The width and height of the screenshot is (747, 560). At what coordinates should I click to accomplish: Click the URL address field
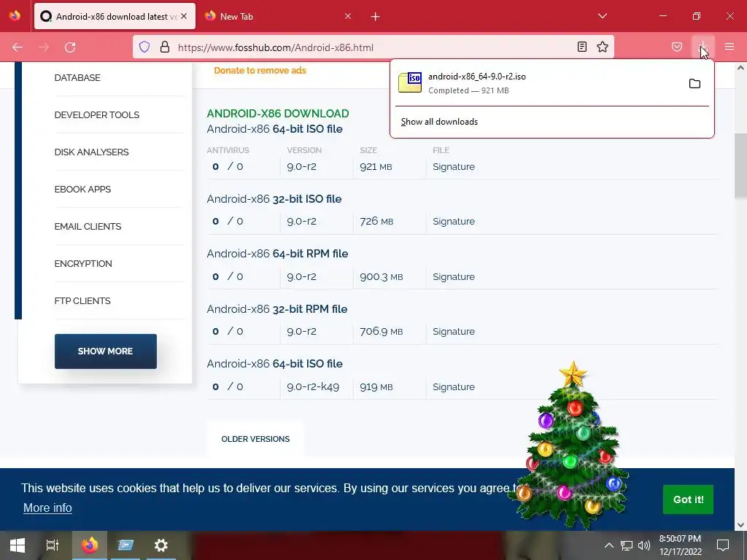[x=374, y=47]
